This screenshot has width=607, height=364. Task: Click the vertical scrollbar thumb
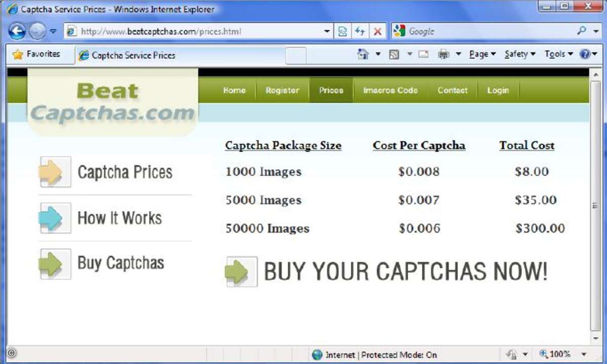tap(595, 205)
